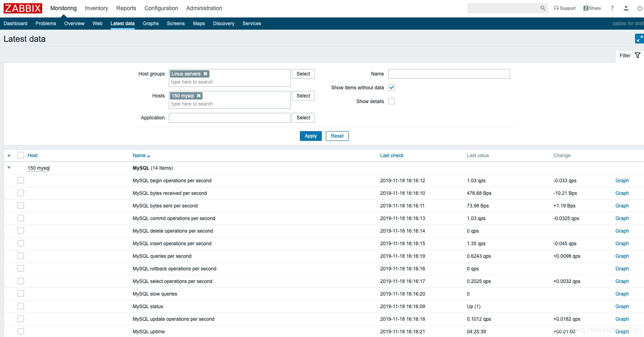Screen dimensions: 644x337
Task: Click the 150 mysql host link
Action: (39, 168)
